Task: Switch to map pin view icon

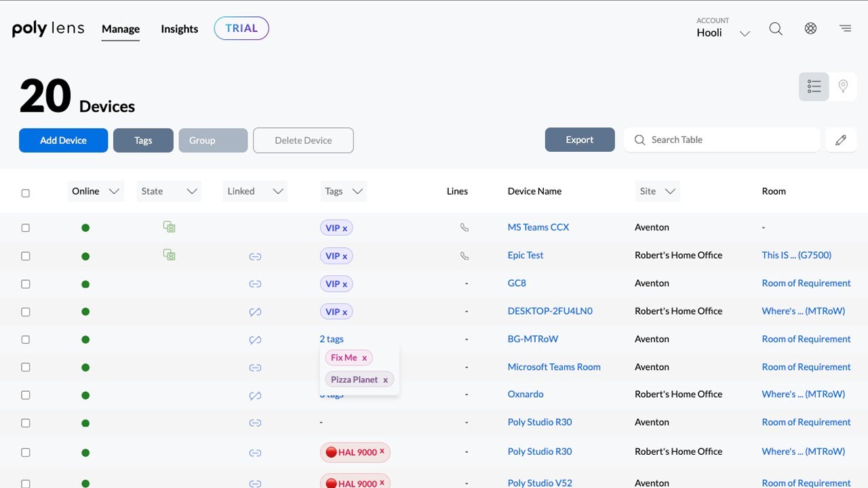Action: pyautogui.click(x=843, y=87)
